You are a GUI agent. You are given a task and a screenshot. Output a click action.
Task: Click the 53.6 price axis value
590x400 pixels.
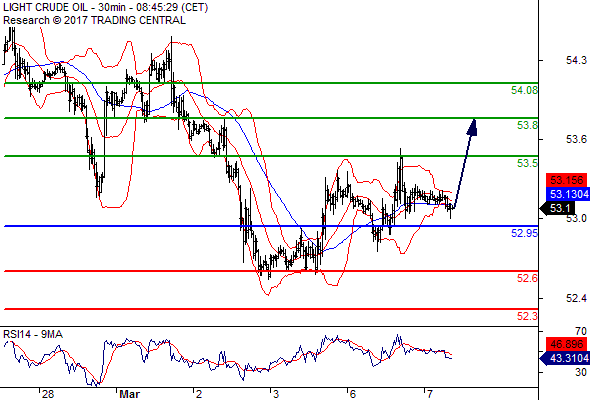(576, 140)
